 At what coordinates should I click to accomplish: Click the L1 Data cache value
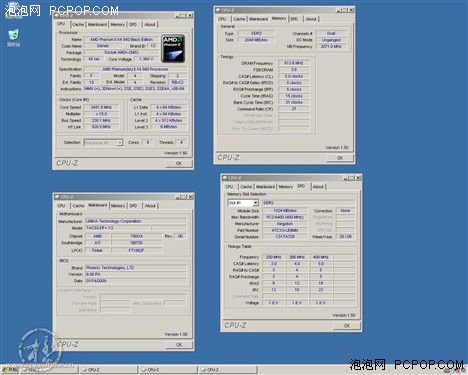tap(168, 107)
